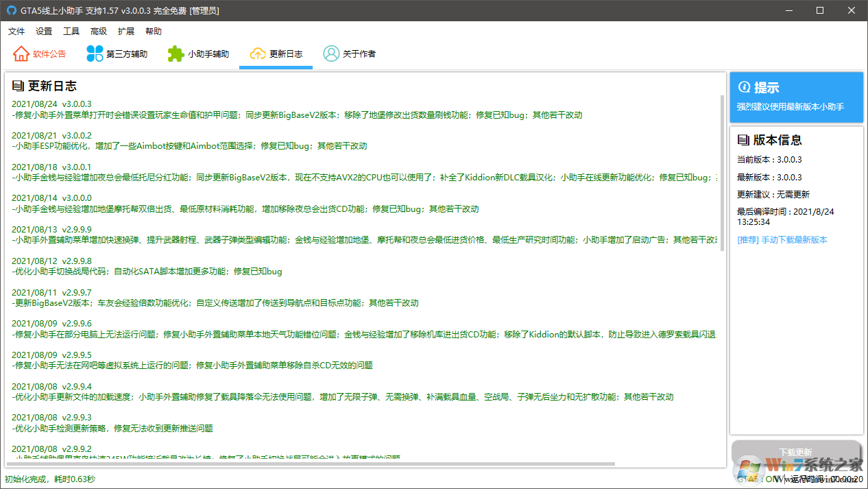Click the info icon beside 提示
The image size is (868, 489).
[744, 87]
